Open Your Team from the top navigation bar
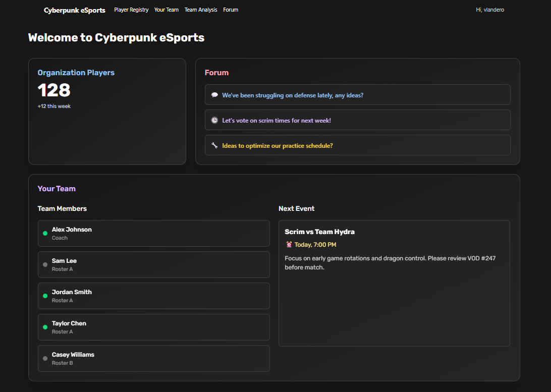Screen dimensions: 551x392 pos(167,10)
